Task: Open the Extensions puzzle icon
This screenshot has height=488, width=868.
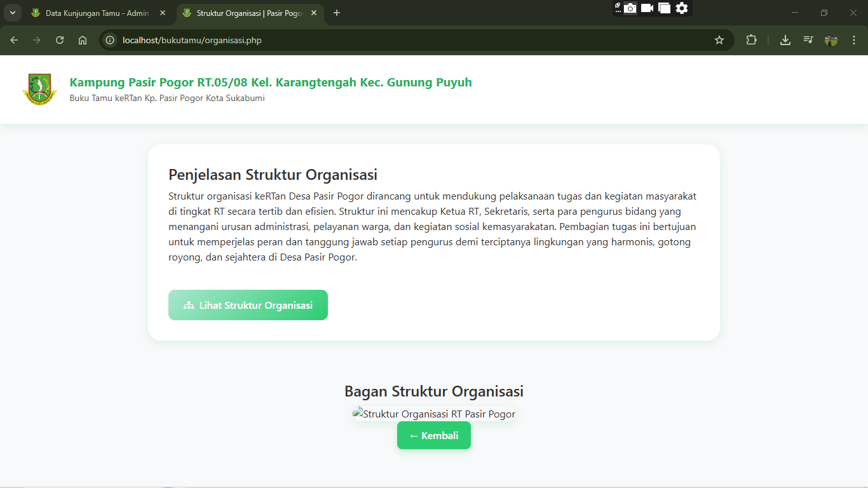Action: pyautogui.click(x=751, y=40)
